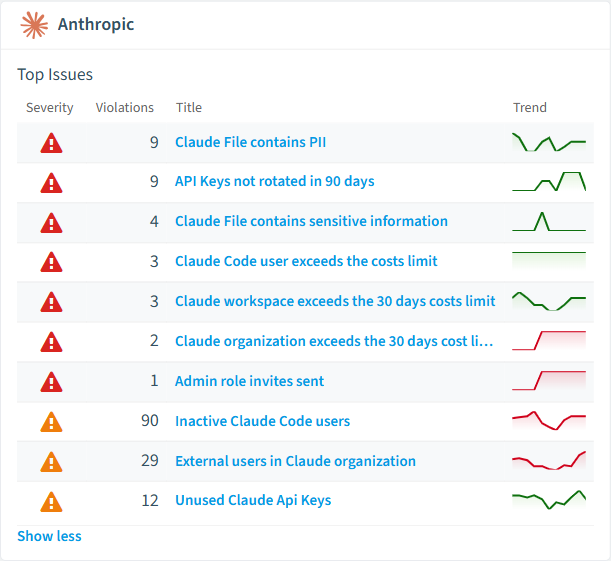Click the Severity column header

[49, 108]
